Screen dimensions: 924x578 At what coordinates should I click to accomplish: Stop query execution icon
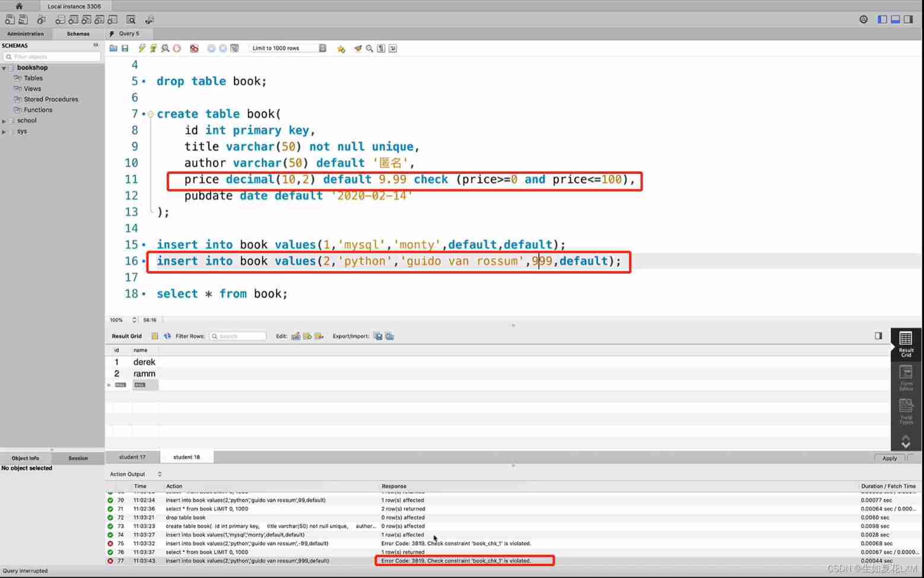177,48
